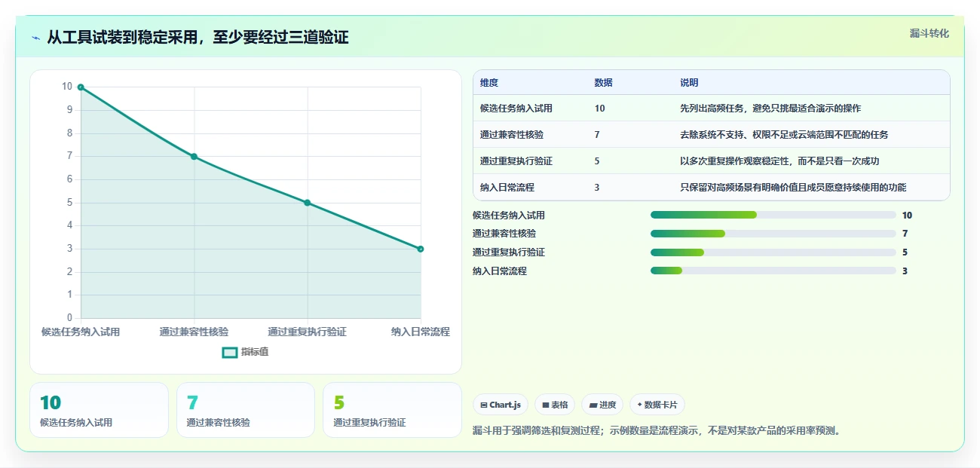Open the data card showing 10

(99, 410)
